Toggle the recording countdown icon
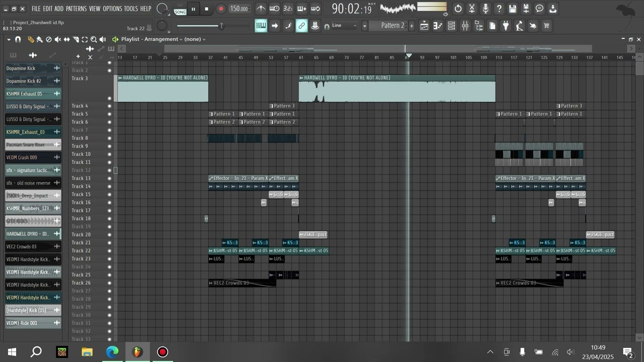This screenshot has width=644, height=362. (288, 9)
